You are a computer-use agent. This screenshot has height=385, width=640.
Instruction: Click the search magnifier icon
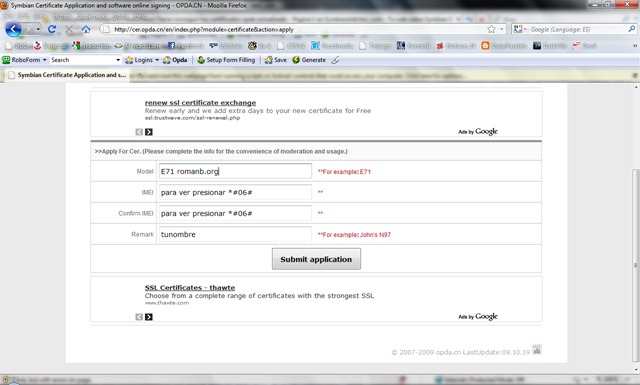pos(631,29)
